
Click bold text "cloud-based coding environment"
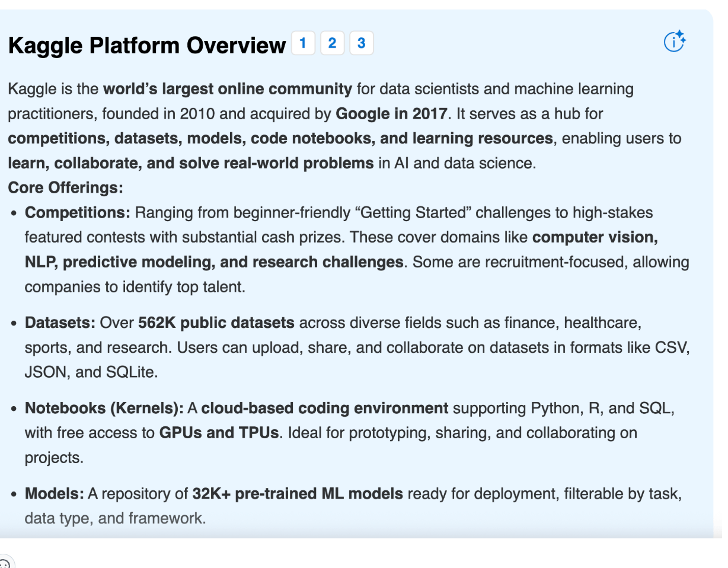point(325,409)
